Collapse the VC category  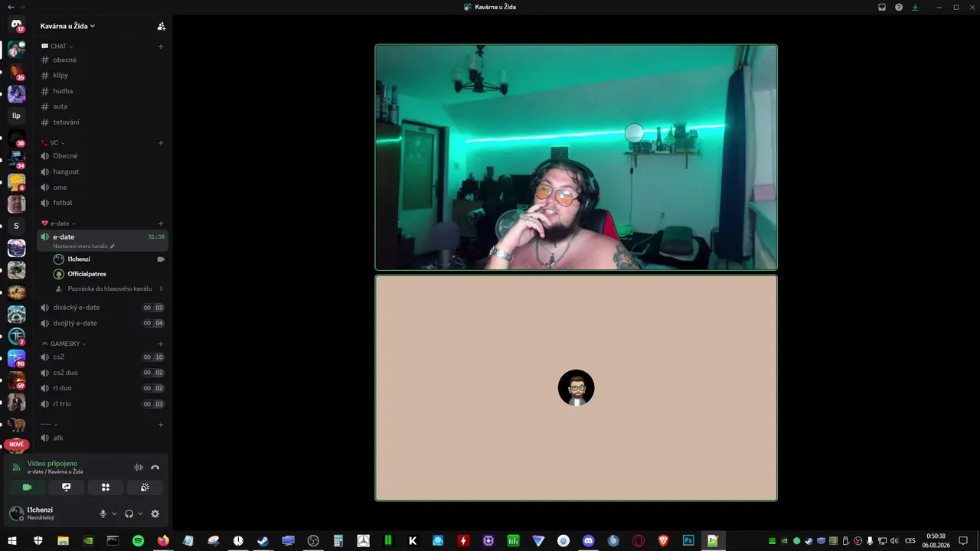(54, 143)
